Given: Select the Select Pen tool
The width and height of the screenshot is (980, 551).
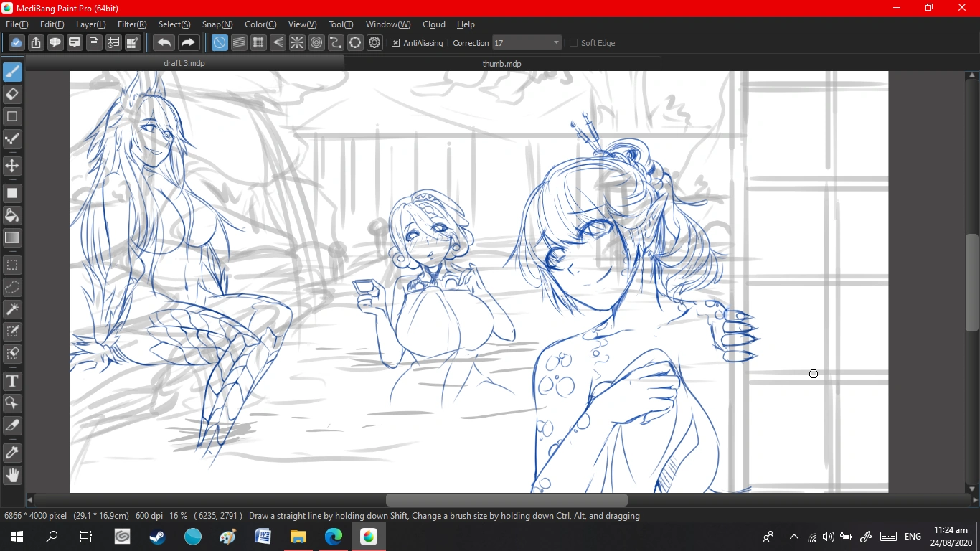Looking at the screenshot, I should point(12,331).
